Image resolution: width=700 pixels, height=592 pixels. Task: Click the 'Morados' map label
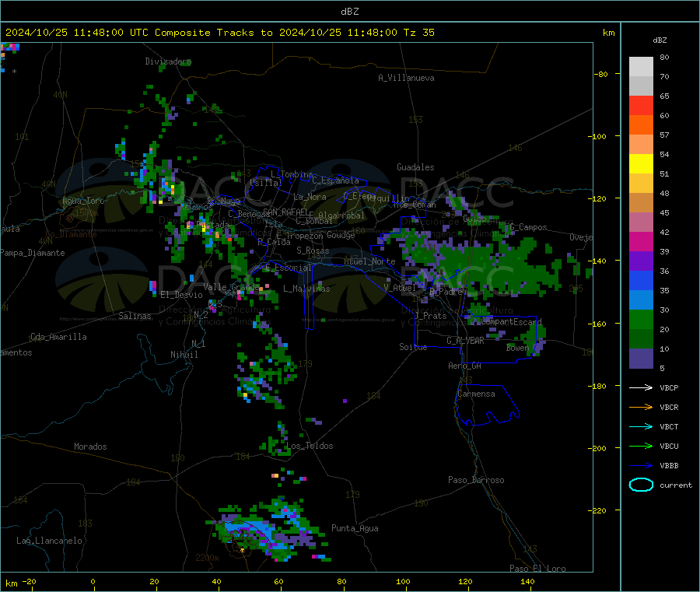pyautogui.click(x=91, y=447)
